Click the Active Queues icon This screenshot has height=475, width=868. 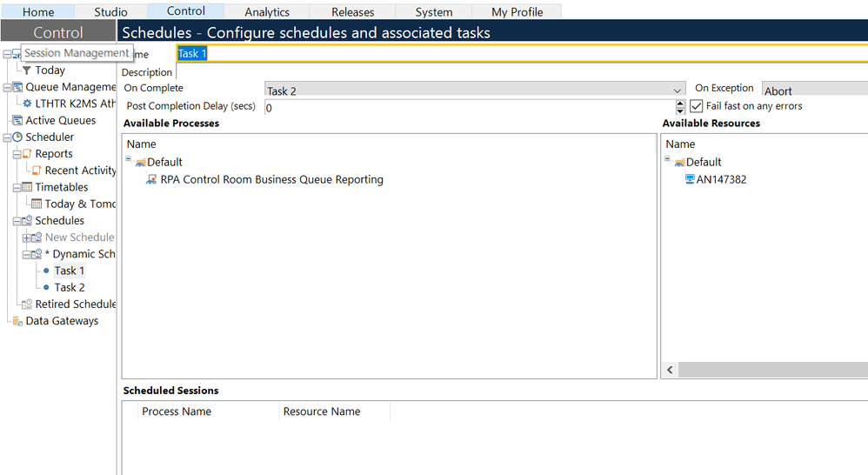(17, 120)
